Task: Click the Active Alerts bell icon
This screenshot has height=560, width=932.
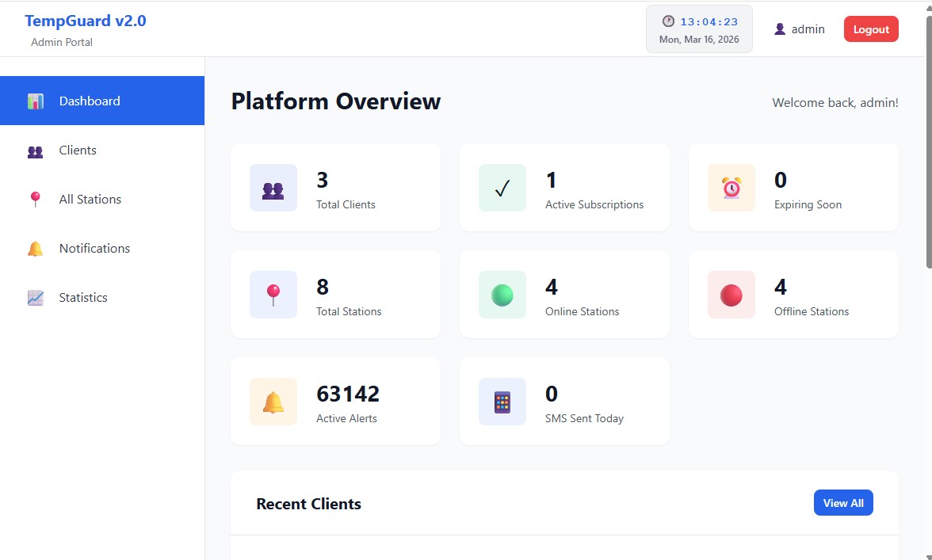Action: click(273, 402)
